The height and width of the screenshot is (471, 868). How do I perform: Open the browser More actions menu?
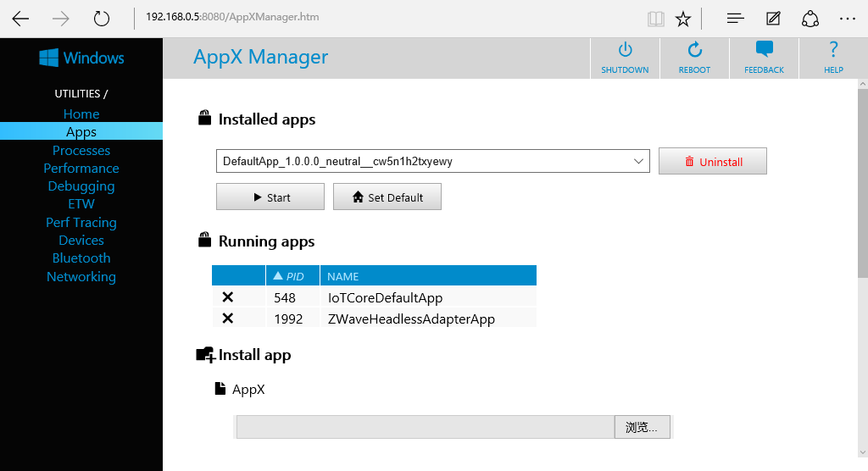[848, 19]
